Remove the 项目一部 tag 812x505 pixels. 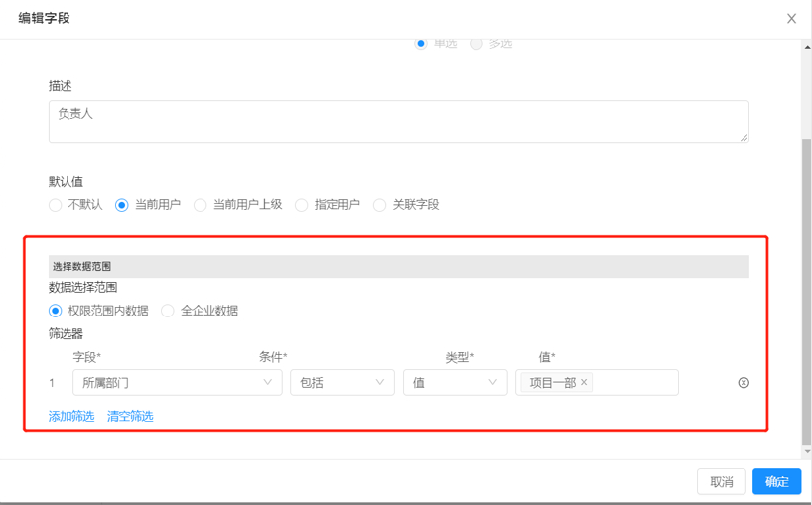click(x=584, y=382)
